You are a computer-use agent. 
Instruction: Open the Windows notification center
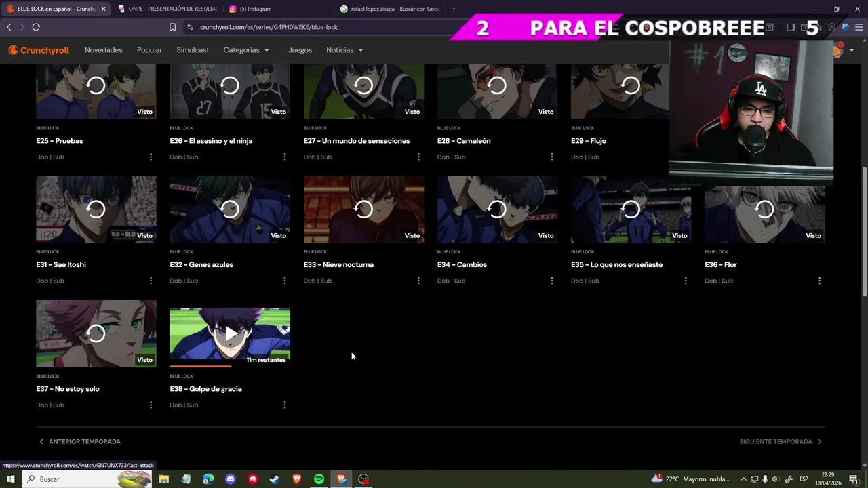(x=854, y=479)
